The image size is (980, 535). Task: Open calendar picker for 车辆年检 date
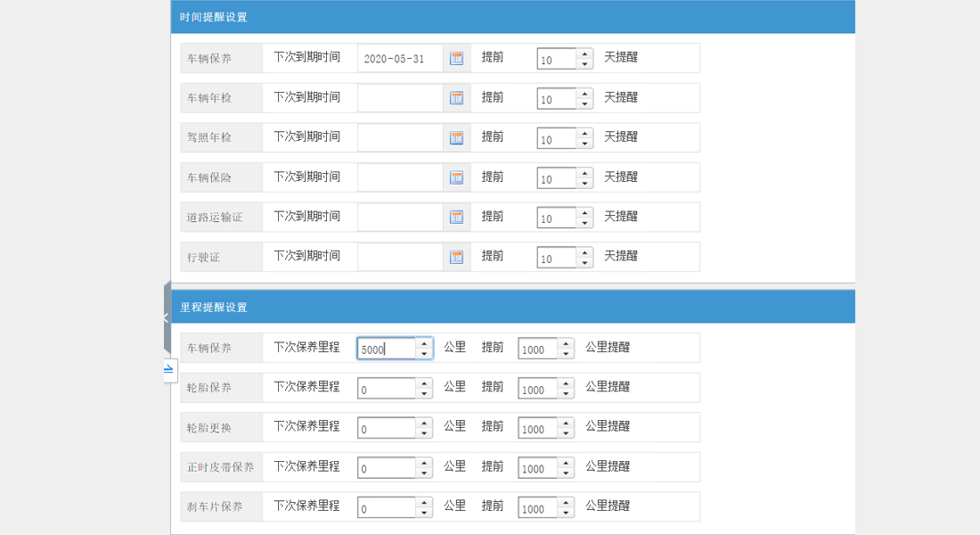pyautogui.click(x=457, y=97)
